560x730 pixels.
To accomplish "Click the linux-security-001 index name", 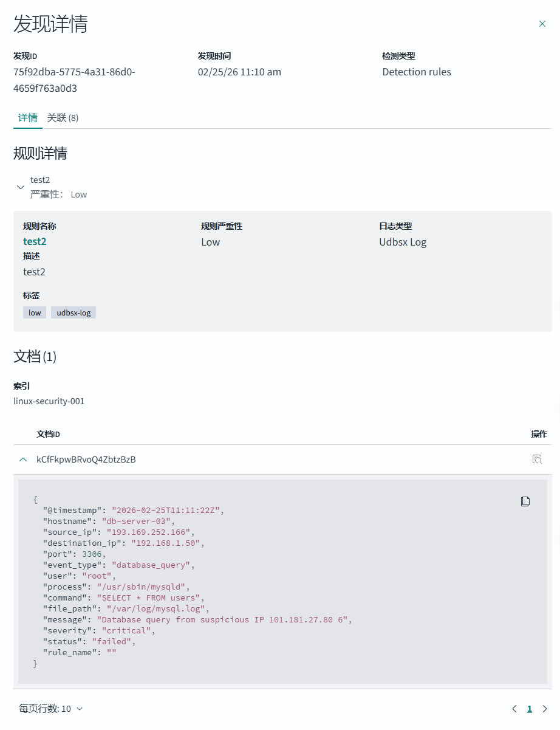I will click(x=49, y=401).
